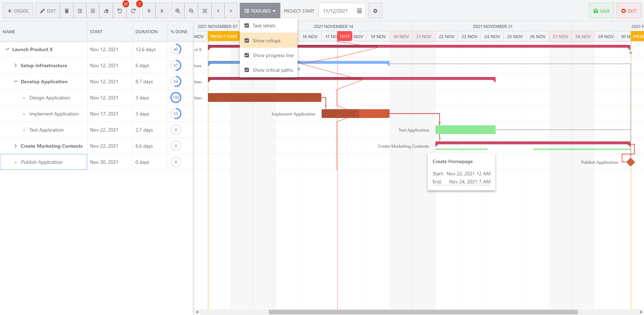Collapse the Launch Product X row
Viewport: 644px width, 315px height.
(7, 49)
